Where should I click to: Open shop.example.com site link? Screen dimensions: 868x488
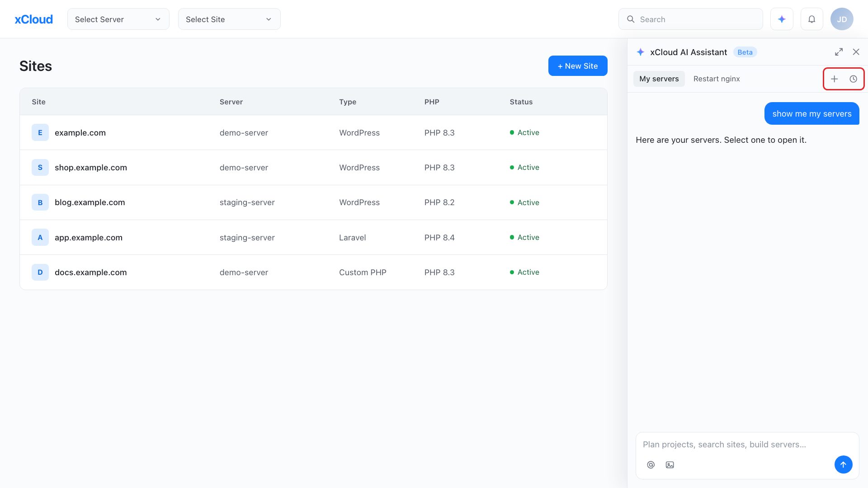91,168
